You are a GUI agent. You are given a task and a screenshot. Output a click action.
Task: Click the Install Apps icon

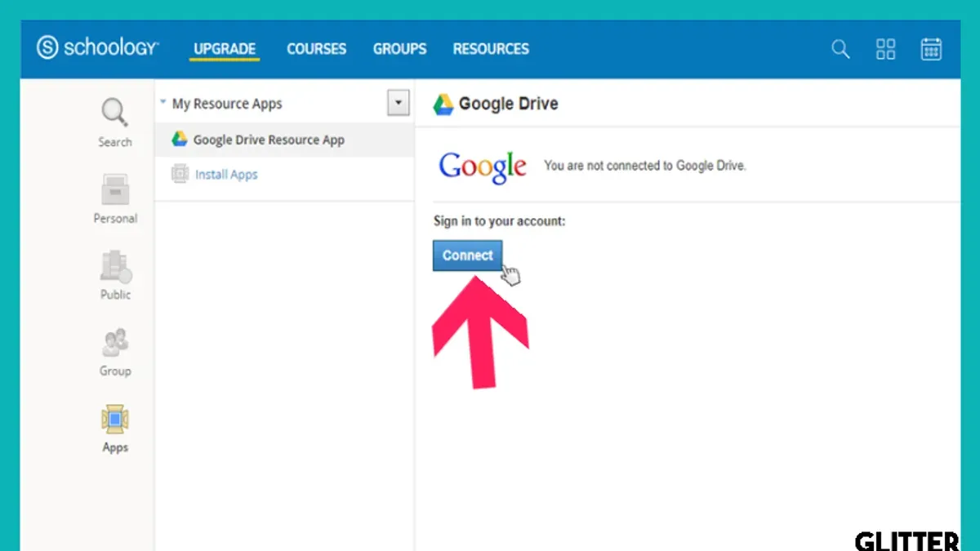pos(179,174)
